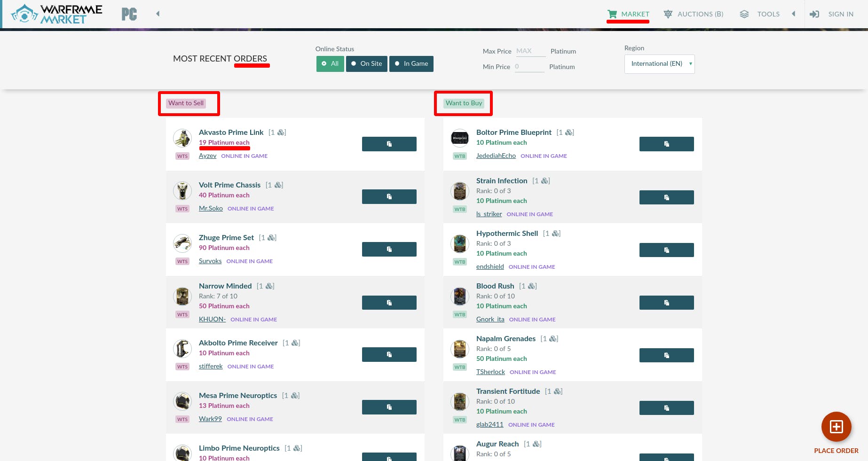The width and height of the screenshot is (868, 461).
Task: Click the Max Price input field
Action: click(x=530, y=51)
